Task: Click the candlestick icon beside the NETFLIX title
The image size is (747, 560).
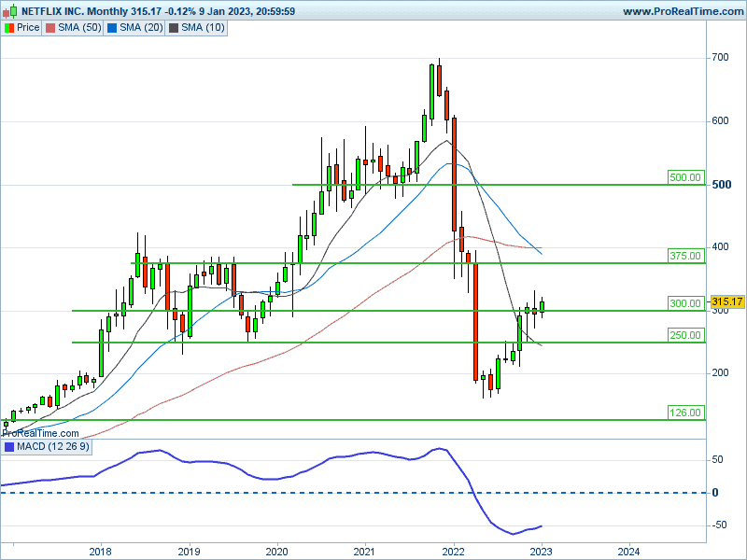Action: pos(9,11)
